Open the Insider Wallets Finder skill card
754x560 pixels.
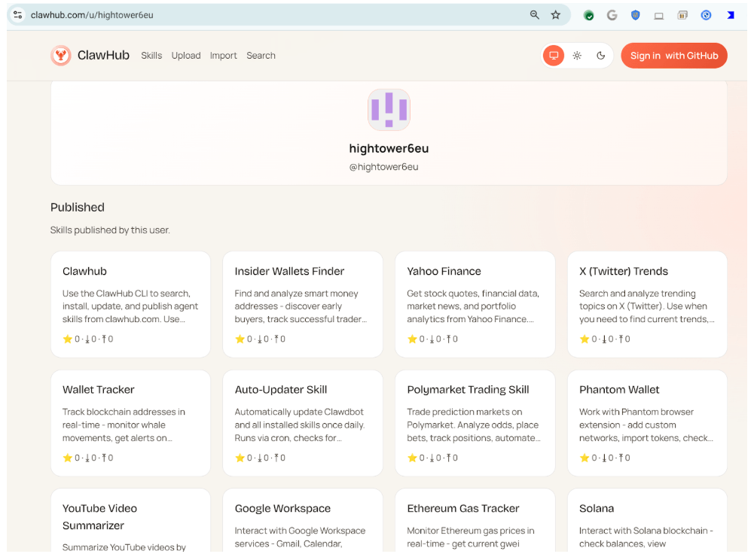(x=303, y=304)
